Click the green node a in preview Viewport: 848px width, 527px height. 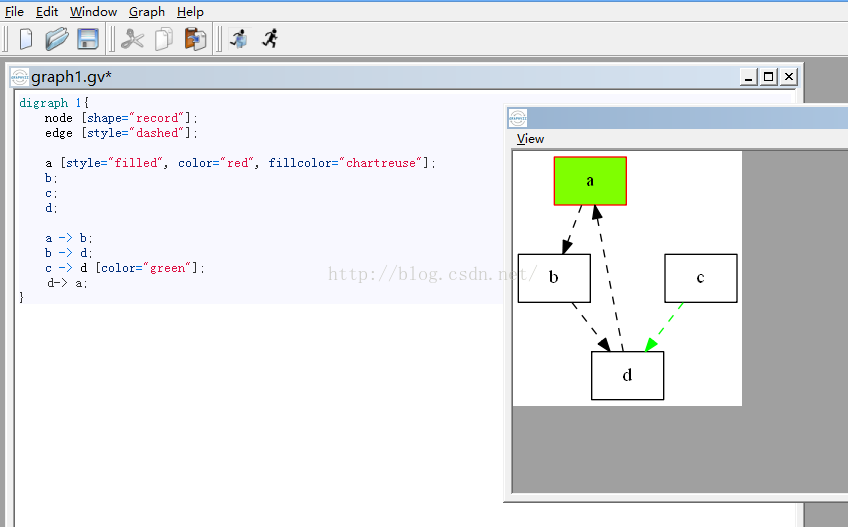coord(590,181)
